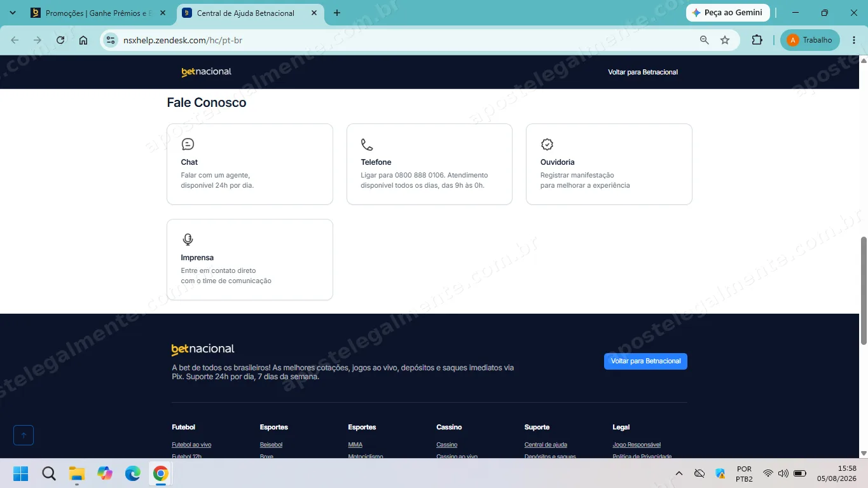Click blue Voltar para Betnacional button
The image size is (868, 488).
coord(645,361)
